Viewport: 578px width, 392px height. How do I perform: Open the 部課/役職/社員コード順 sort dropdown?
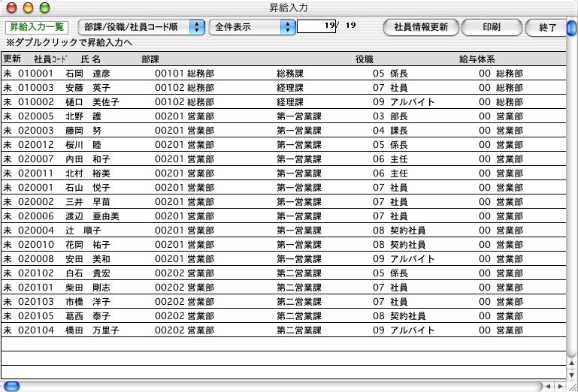point(141,27)
